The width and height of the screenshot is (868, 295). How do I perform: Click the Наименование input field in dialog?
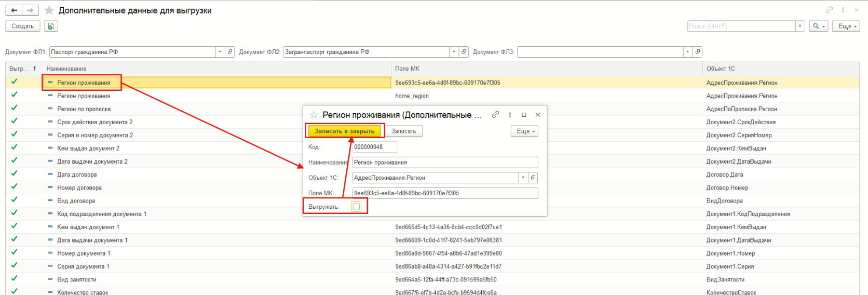(x=444, y=163)
